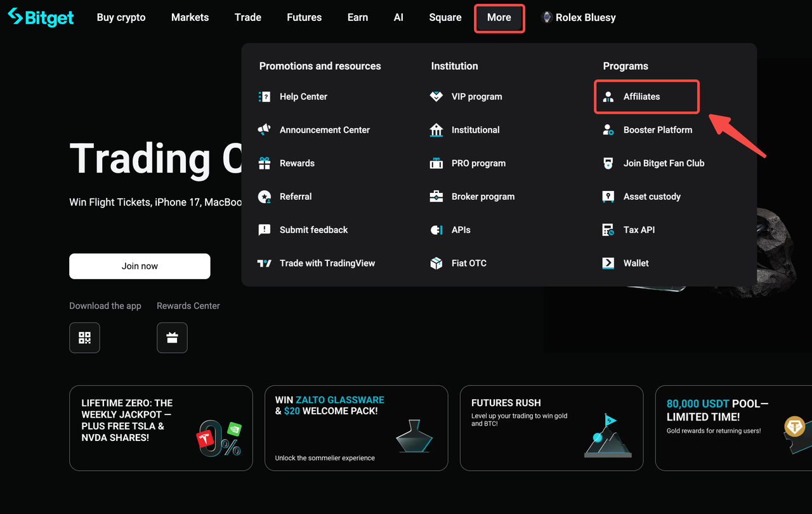The height and width of the screenshot is (514, 812).
Task: Go to Referral page
Action: (296, 197)
